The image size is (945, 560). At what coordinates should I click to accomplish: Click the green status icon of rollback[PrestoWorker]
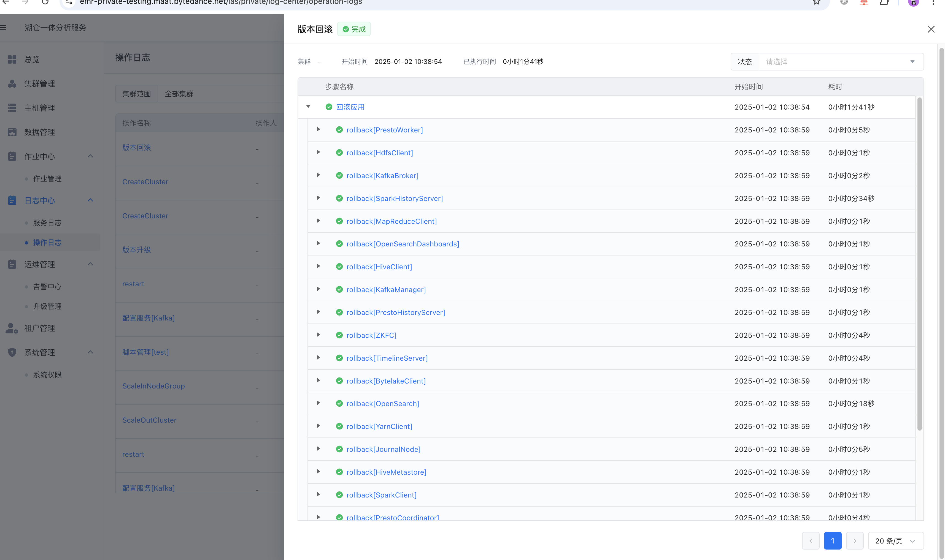(339, 130)
